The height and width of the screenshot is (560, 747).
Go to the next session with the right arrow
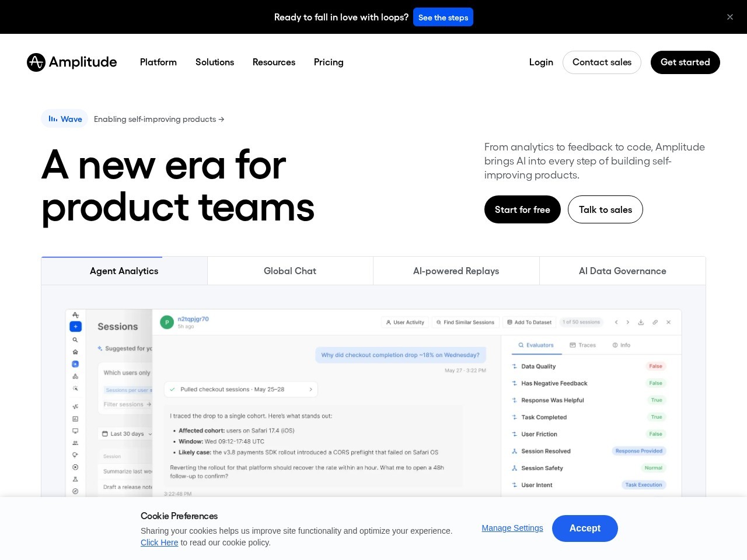point(628,322)
